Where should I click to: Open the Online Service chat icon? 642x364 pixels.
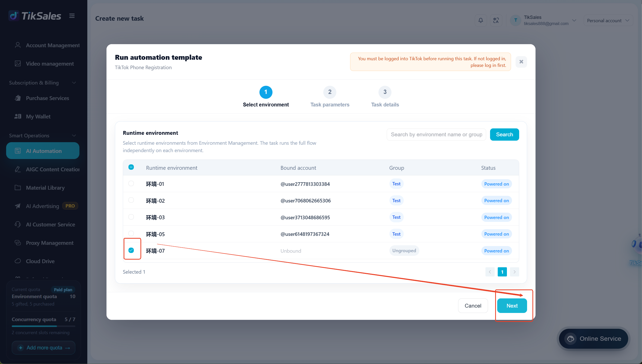tap(570, 339)
